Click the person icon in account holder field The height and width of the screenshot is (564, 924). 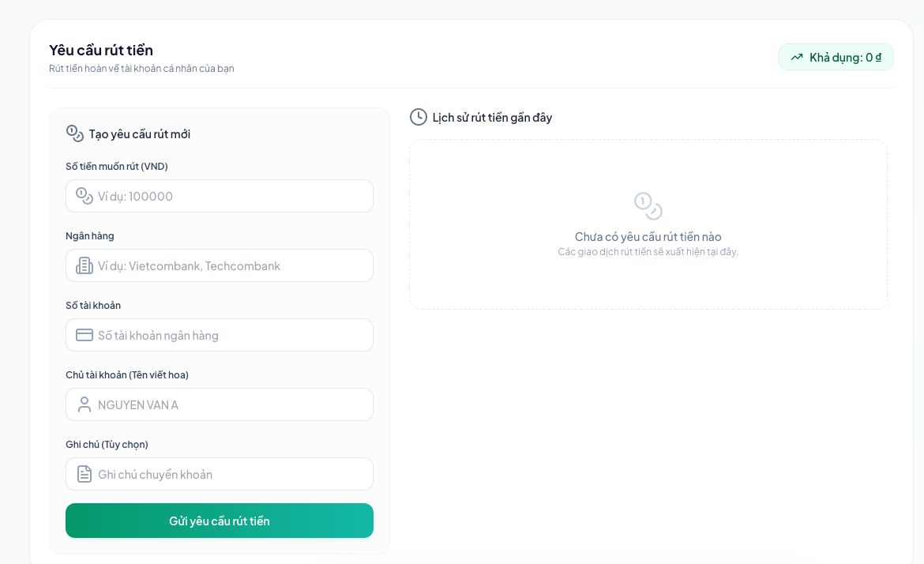(x=85, y=405)
